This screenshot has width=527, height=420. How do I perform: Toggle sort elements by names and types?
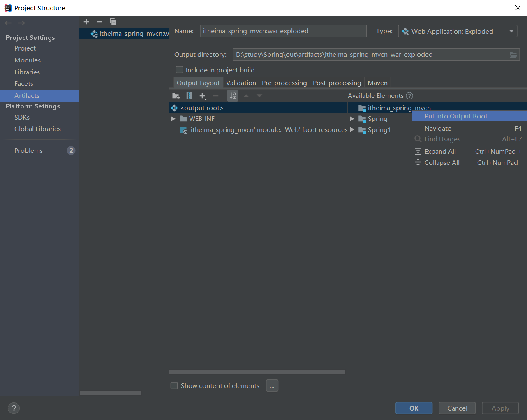click(x=233, y=96)
